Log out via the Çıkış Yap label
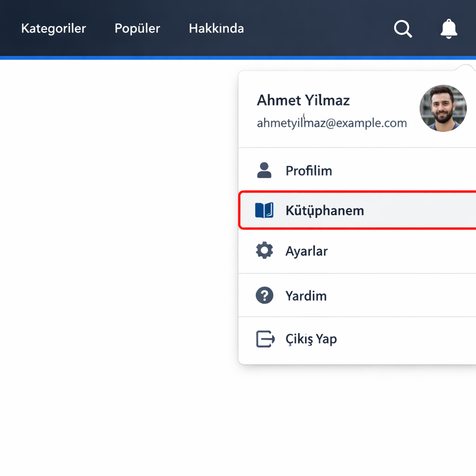Screen dimensions: 476x476 click(311, 339)
